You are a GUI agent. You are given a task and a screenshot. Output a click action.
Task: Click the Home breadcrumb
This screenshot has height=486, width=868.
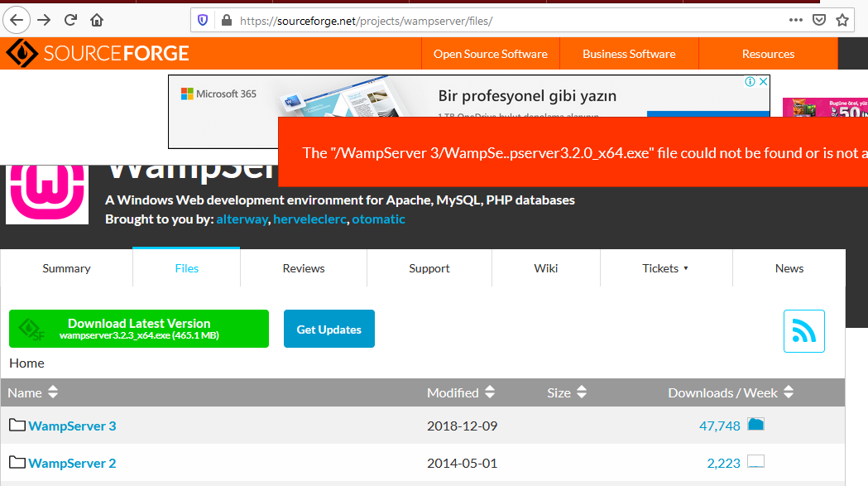coord(26,363)
